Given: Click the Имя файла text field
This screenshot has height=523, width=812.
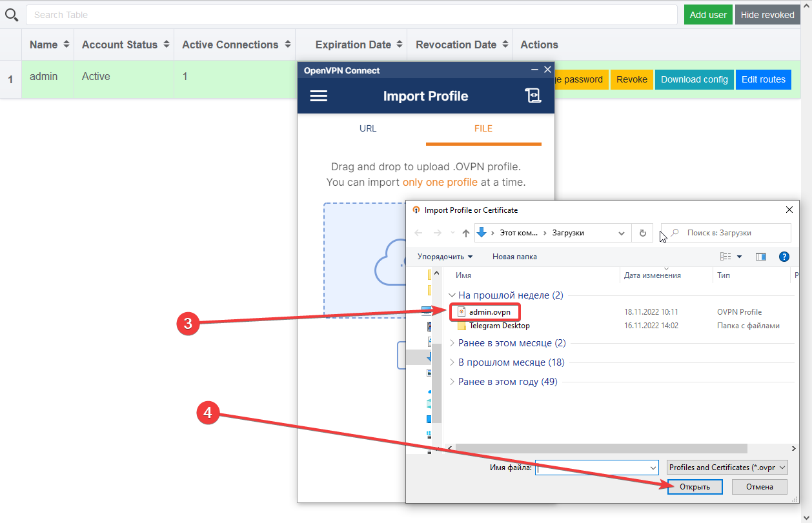Looking at the screenshot, I should click(591, 468).
